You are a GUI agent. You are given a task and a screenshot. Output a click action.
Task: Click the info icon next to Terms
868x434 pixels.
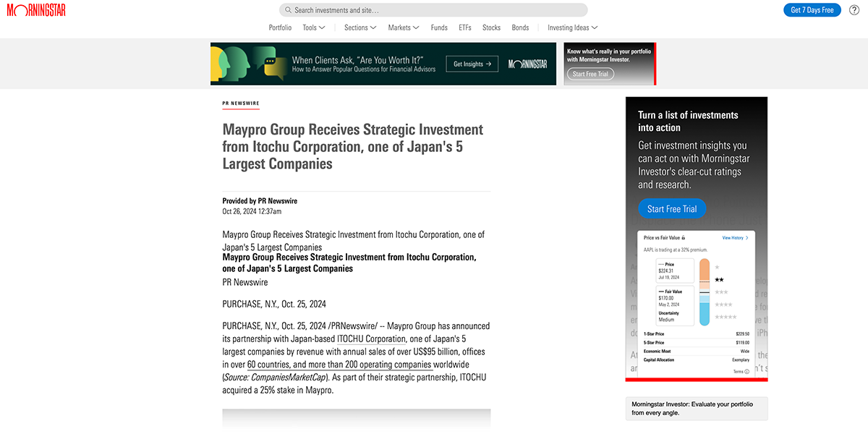[x=746, y=370]
